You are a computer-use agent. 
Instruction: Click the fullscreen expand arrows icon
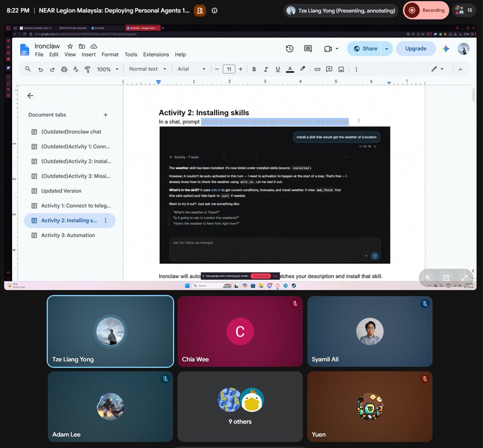coord(464,278)
